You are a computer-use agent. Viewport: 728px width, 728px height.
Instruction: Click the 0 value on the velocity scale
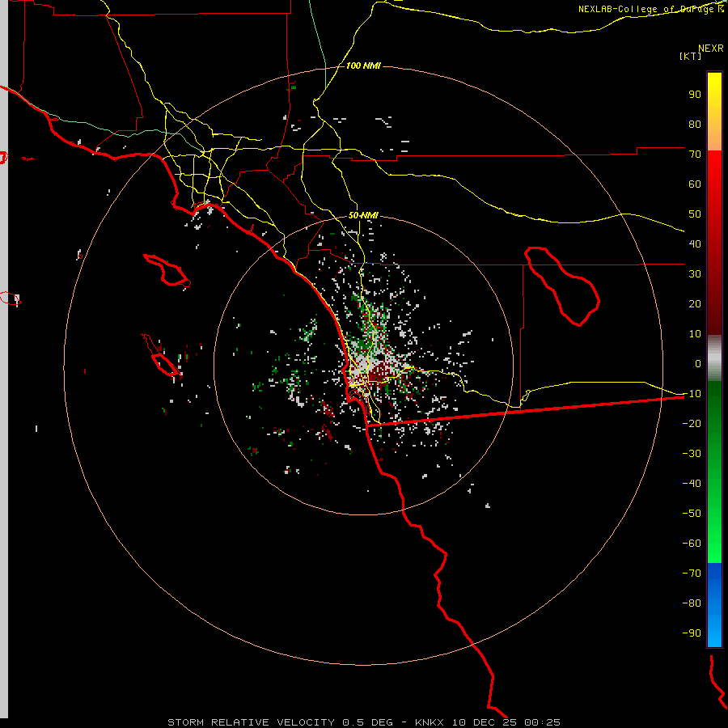tap(698, 363)
